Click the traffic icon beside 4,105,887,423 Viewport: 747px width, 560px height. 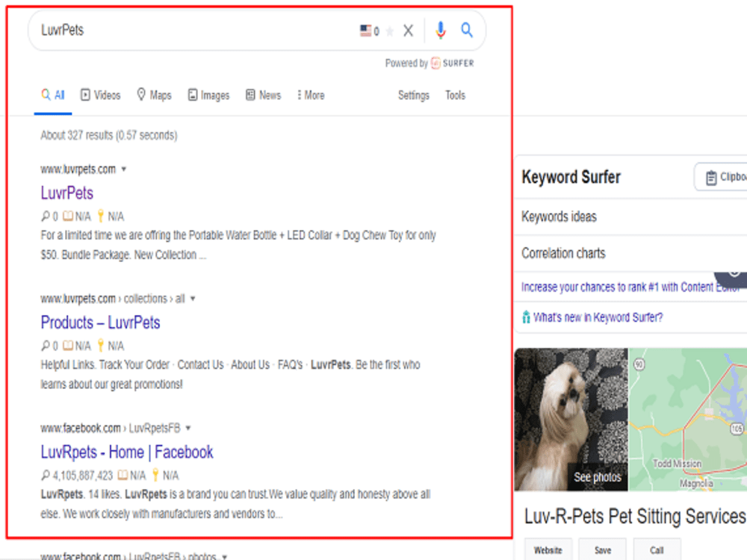coord(46,475)
